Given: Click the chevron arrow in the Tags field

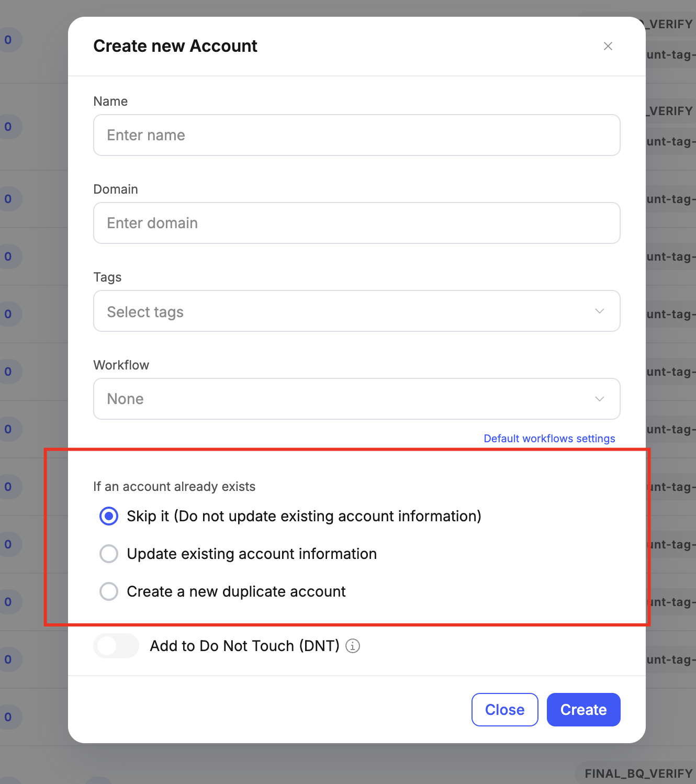Looking at the screenshot, I should [599, 311].
